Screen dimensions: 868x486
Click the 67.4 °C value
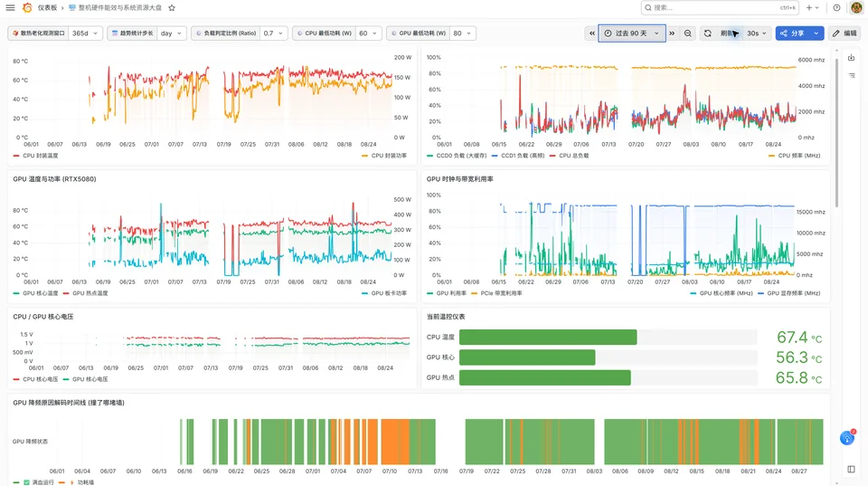[799, 337]
